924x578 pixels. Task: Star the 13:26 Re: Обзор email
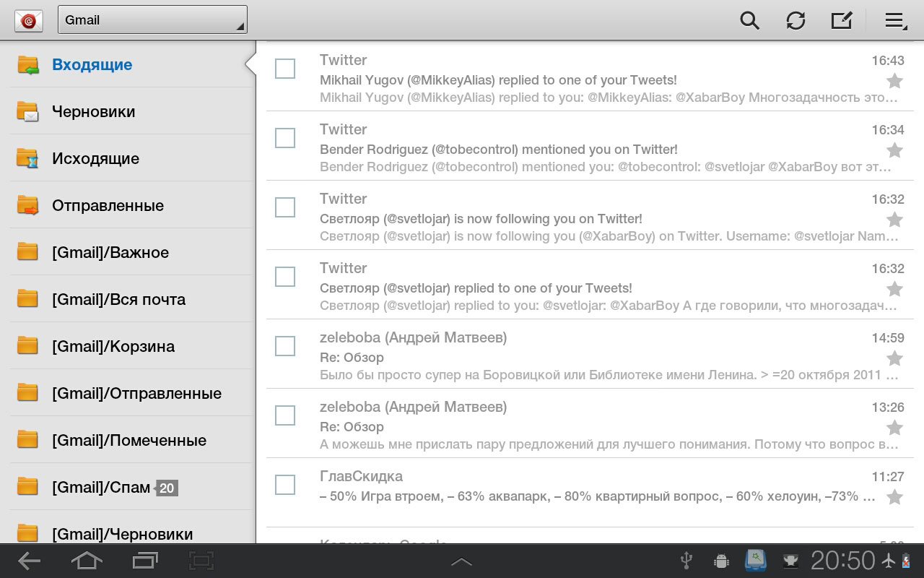894,427
